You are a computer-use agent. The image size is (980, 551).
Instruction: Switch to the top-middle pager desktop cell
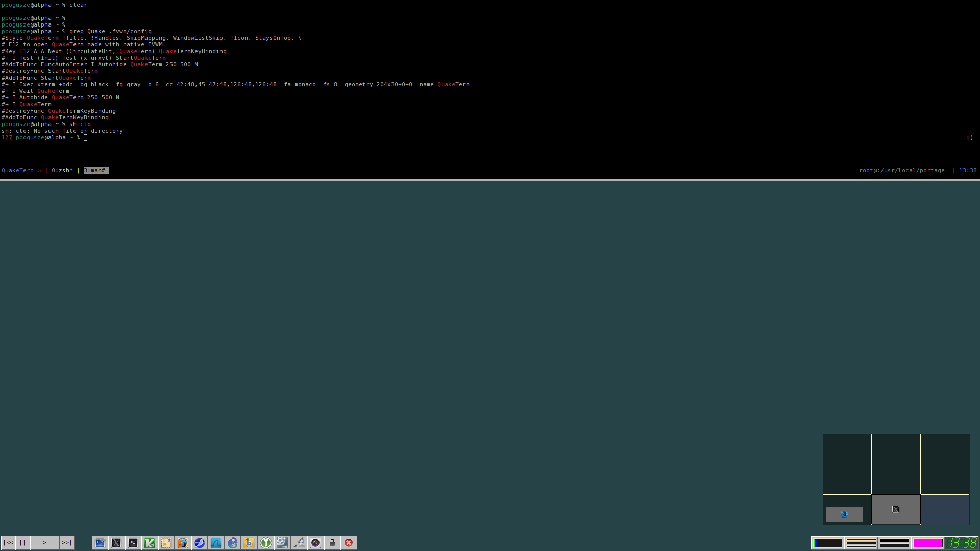tap(896, 448)
